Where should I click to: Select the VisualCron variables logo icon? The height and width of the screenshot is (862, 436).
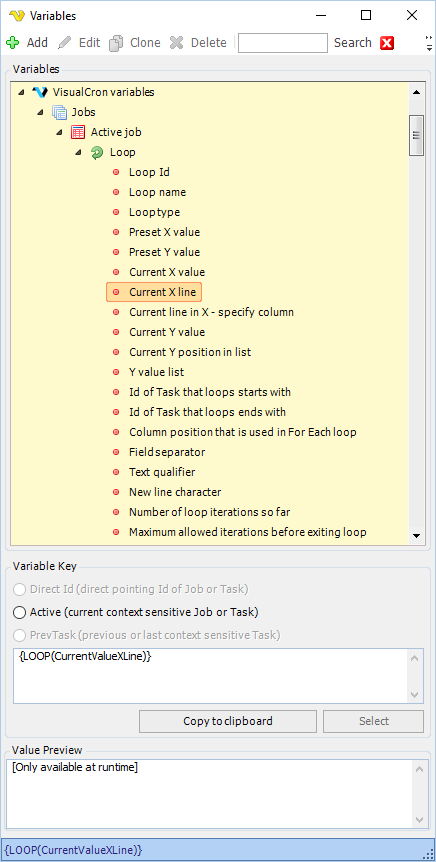coord(40,92)
